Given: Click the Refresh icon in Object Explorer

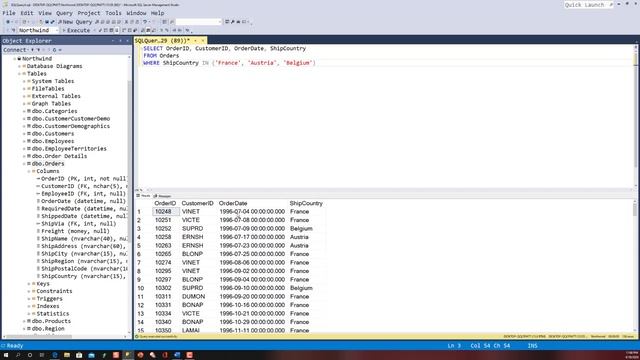Looking at the screenshot, I should point(54,50).
